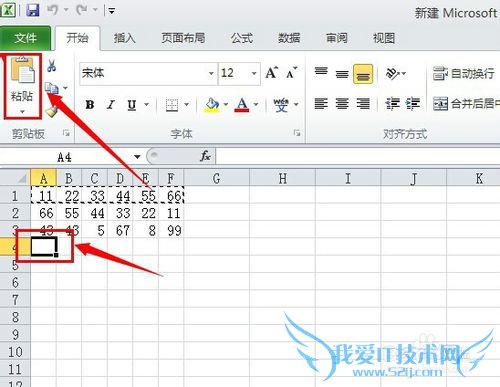This screenshot has height=387, width=500.
Task: Click 合并后居中 merge and center
Action: coord(466,104)
